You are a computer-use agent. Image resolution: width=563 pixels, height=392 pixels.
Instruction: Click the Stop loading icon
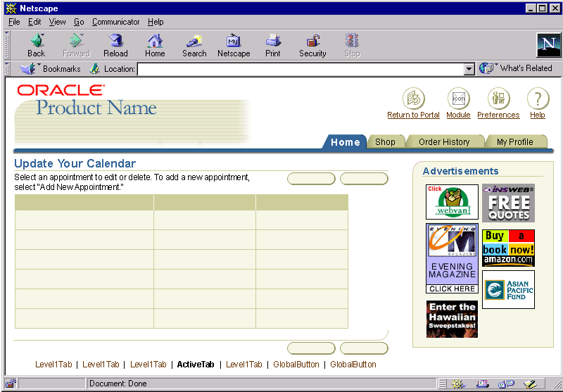(352, 41)
